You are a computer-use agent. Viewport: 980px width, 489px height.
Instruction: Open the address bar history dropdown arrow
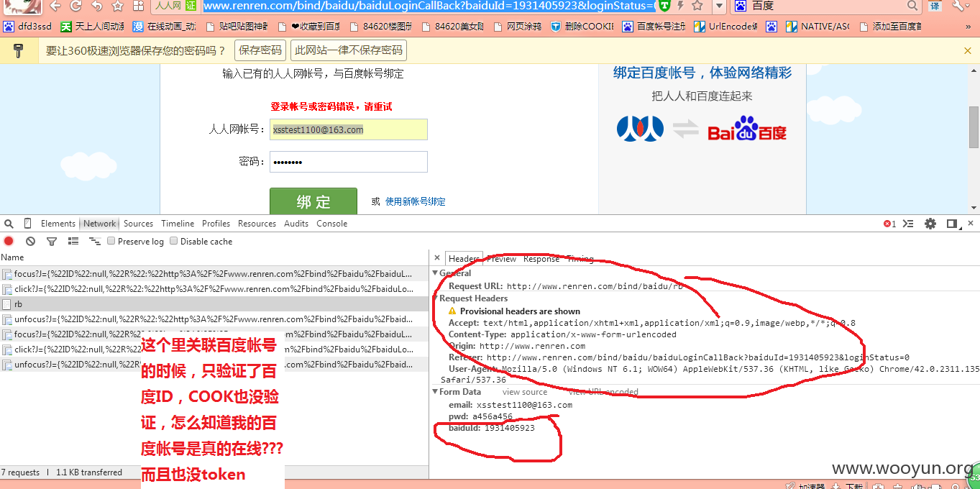(718, 6)
